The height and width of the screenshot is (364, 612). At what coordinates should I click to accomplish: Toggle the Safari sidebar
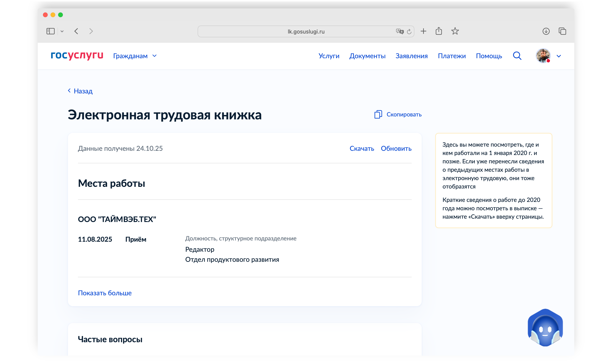(50, 31)
